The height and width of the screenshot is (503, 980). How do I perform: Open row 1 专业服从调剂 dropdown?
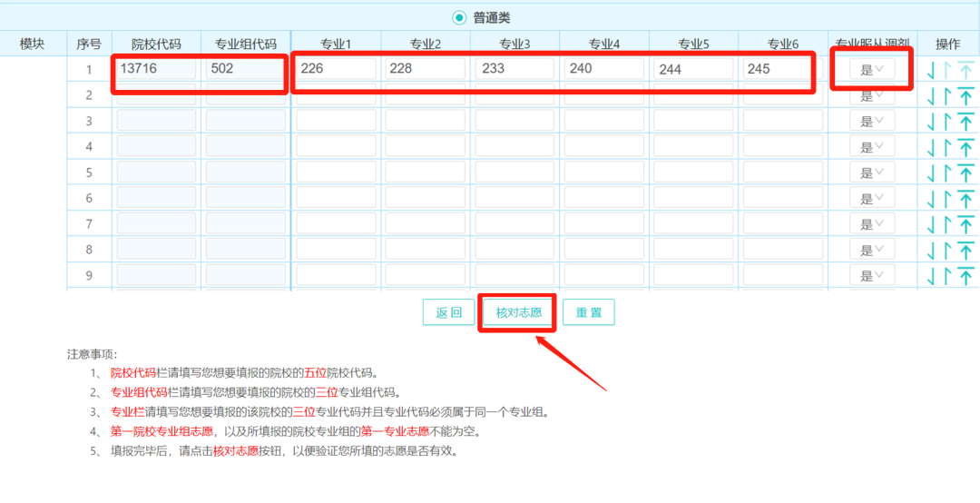872,69
